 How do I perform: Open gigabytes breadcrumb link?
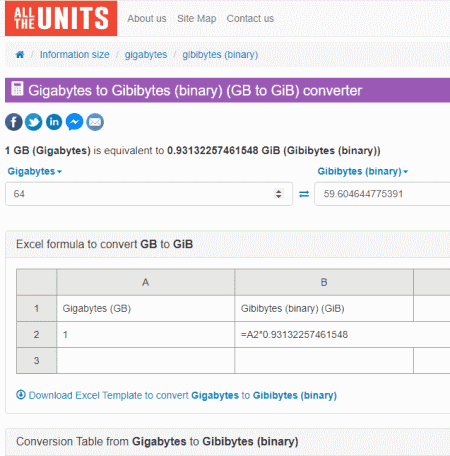[146, 55]
